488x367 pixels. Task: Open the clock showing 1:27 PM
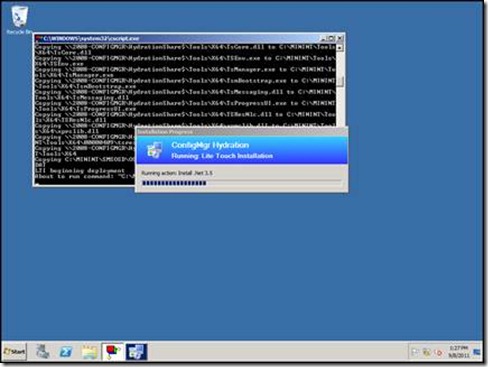[459, 352]
